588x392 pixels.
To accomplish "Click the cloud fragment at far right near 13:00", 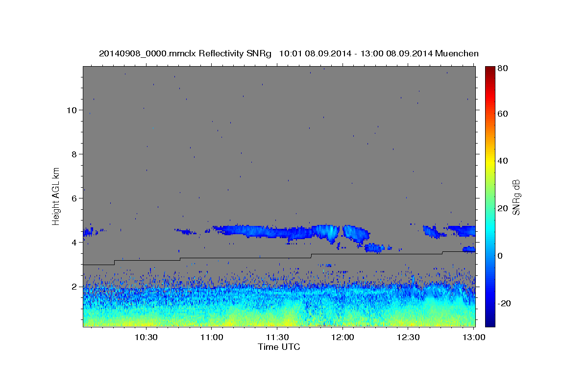I will pyautogui.click(x=469, y=249).
